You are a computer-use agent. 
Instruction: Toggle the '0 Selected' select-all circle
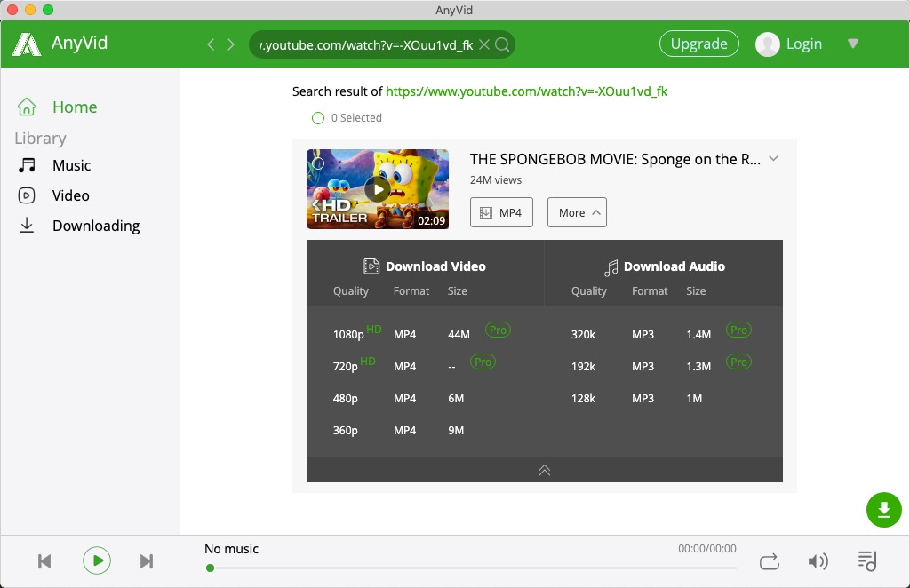318,118
